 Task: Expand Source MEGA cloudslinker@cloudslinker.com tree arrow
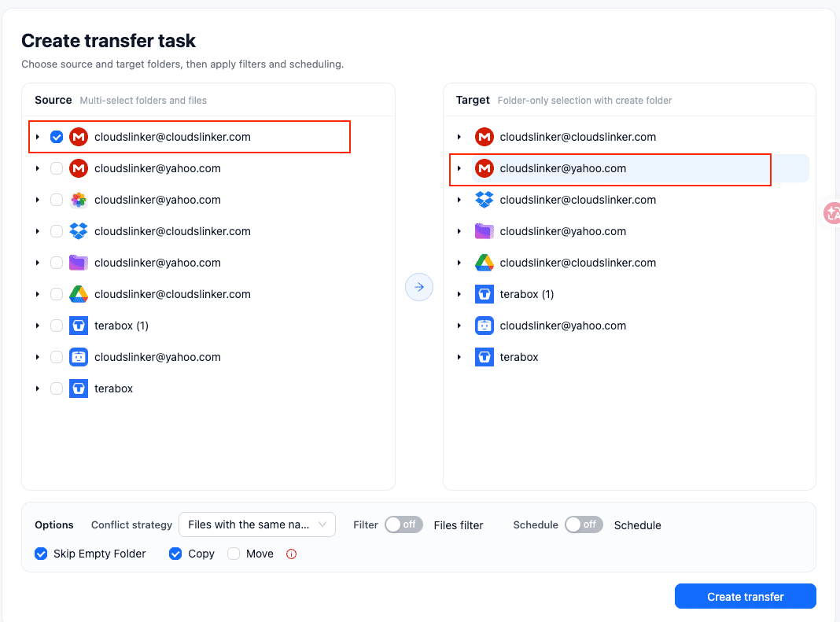tap(38, 137)
